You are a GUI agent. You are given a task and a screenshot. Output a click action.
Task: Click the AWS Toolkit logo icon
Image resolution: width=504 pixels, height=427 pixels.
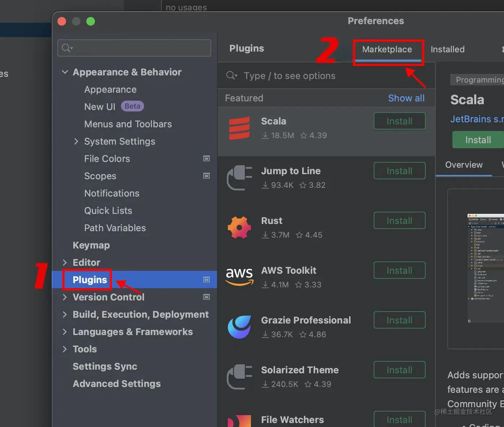(239, 277)
